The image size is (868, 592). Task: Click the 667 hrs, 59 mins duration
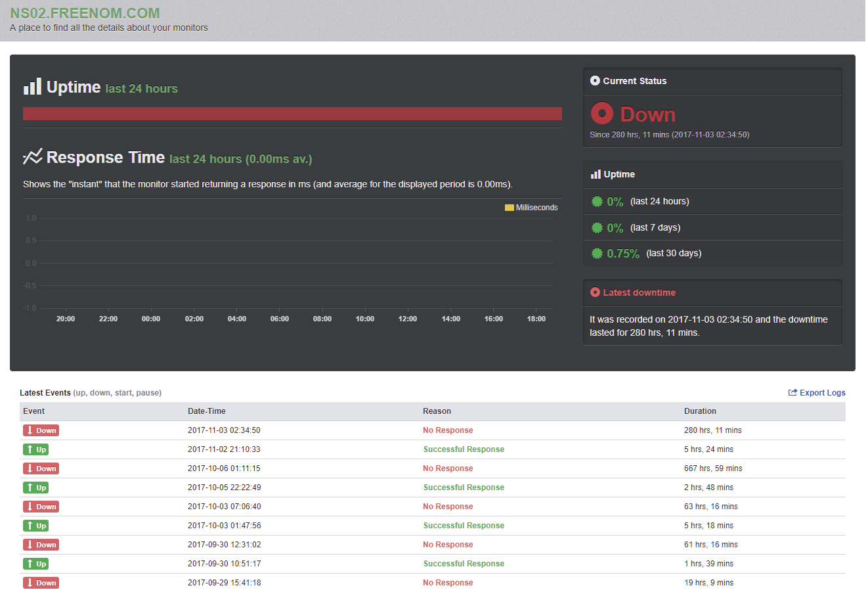pos(713,468)
